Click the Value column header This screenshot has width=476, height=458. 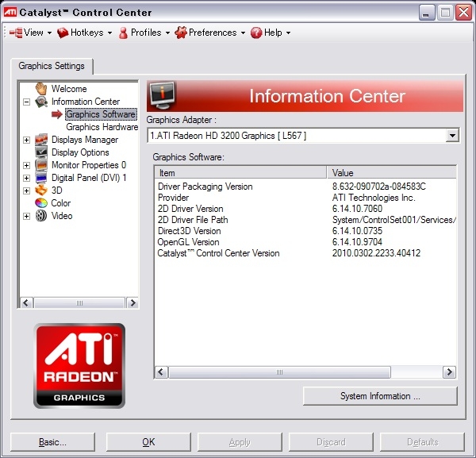click(392, 172)
